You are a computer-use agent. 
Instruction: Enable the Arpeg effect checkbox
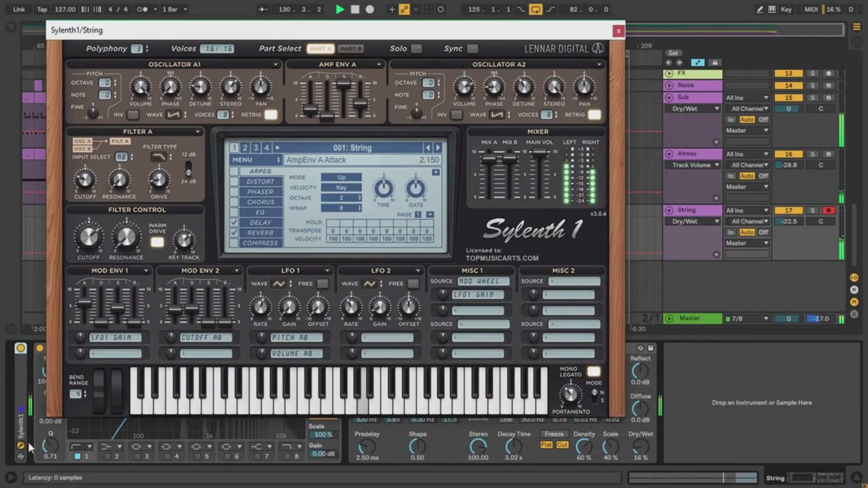point(234,171)
